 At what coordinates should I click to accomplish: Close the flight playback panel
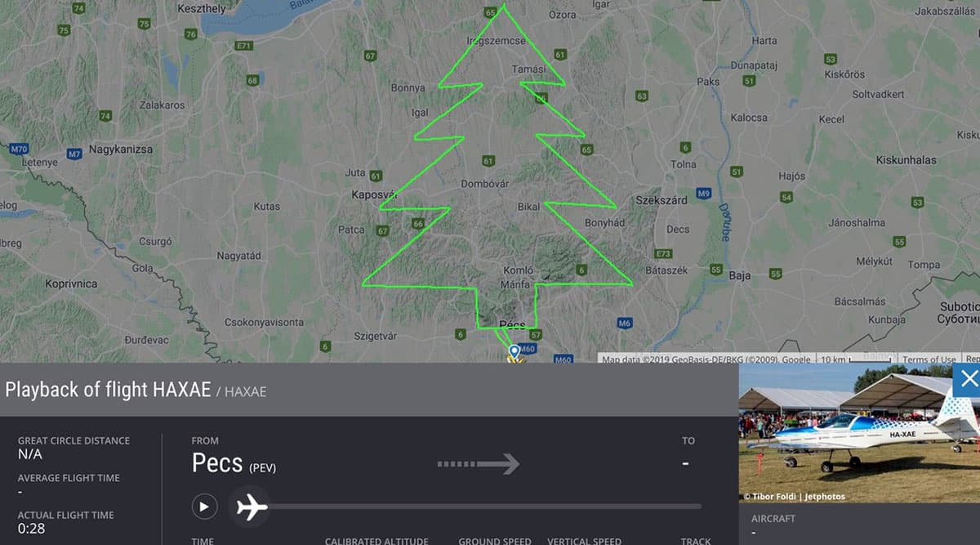[x=967, y=379]
